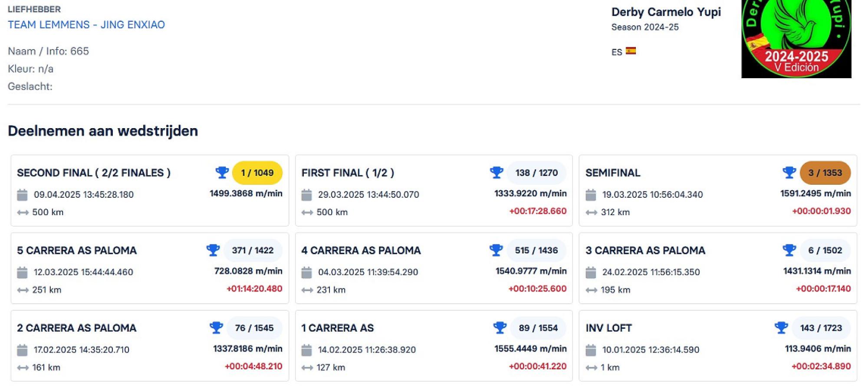Viewport: 868px width, 391px height.
Task: Click the SEMIFINAL card trophy icon
Action: 789,172
